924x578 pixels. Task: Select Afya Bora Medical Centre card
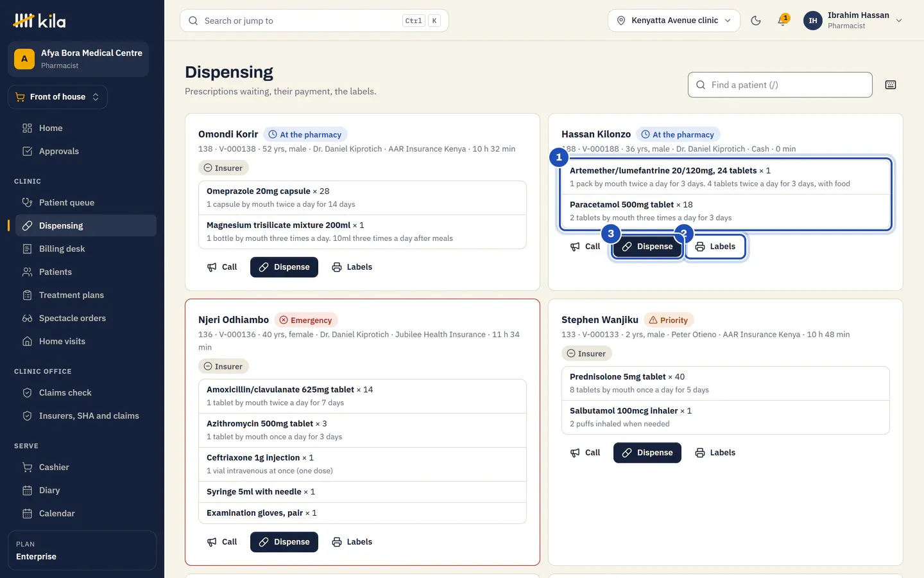78,59
